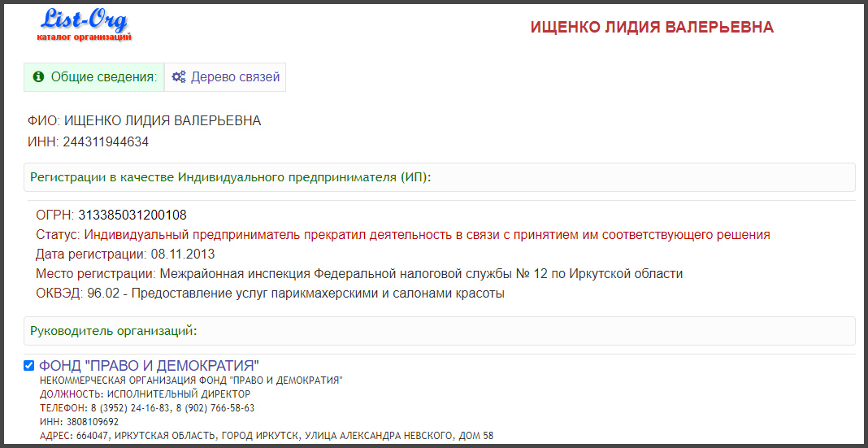Click OGRN number 313385031200108
The width and height of the screenshot is (868, 448).
[132, 215]
